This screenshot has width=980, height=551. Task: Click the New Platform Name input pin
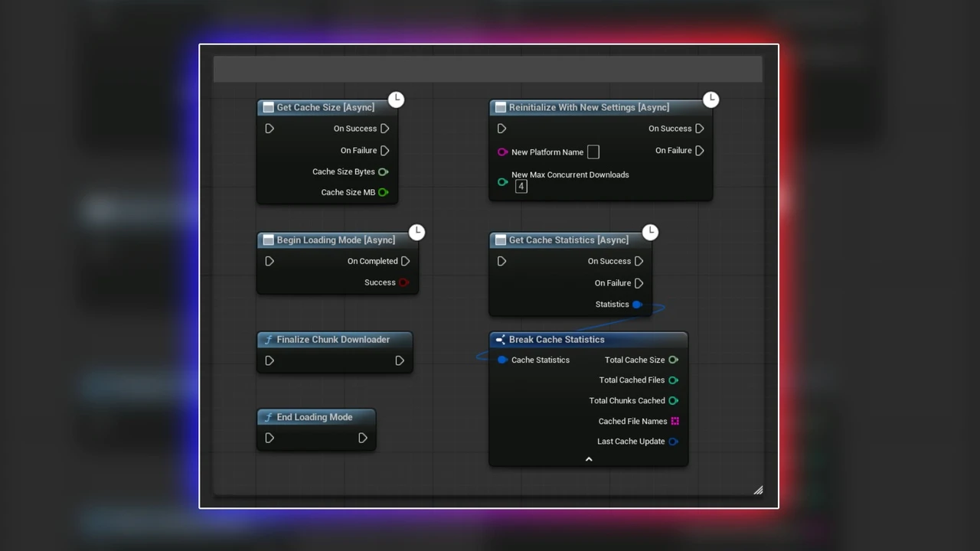502,152
